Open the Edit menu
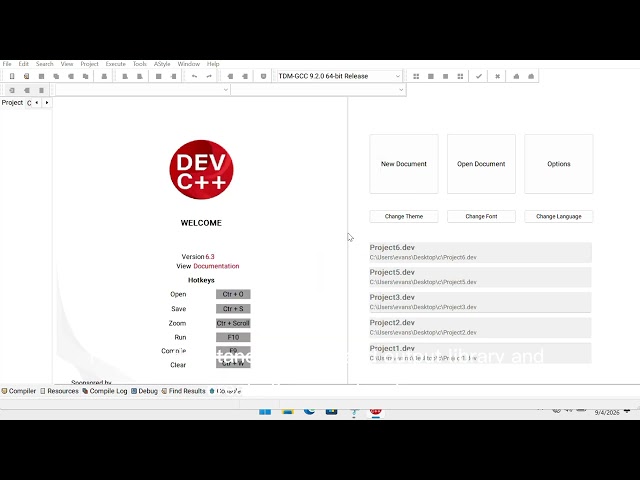The height and width of the screenshot is (480, 640). (24, 64)
